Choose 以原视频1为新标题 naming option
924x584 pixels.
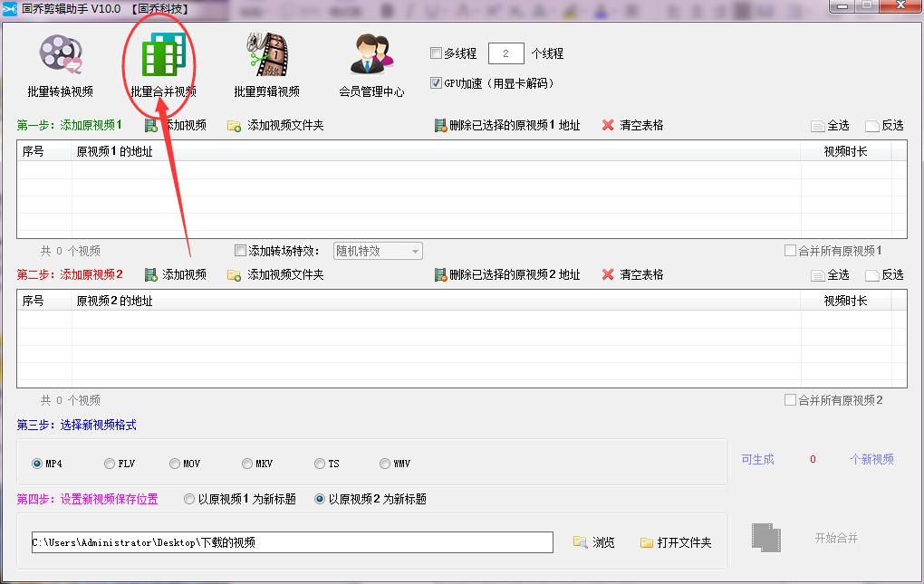point(190,499)
